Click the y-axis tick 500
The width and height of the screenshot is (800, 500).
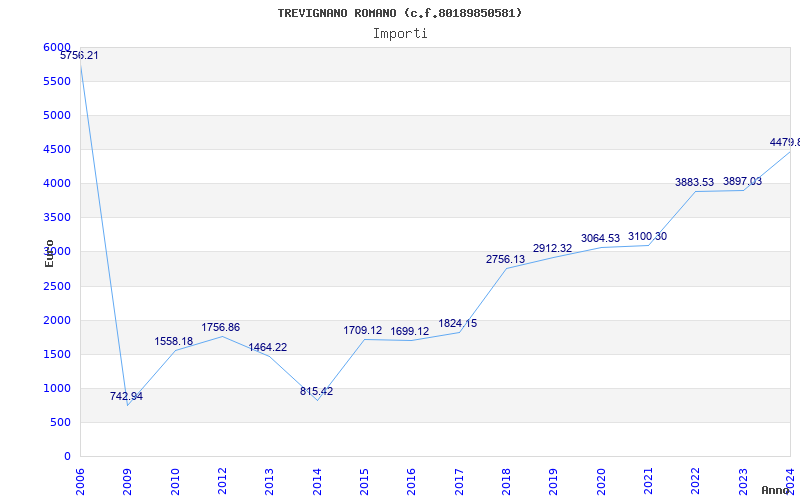tap(60, 422)
